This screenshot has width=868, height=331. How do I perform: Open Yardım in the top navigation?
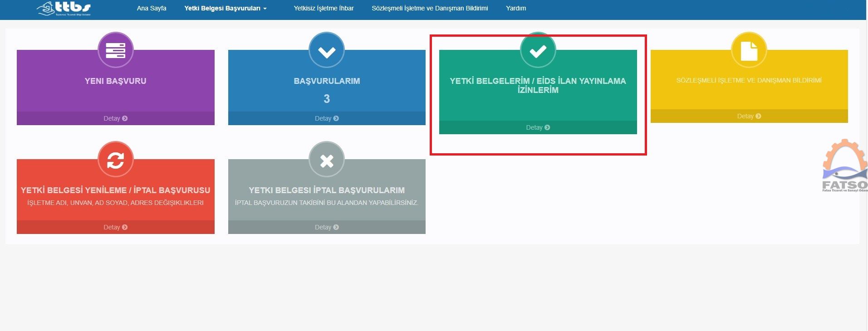pyautogui.click(x=516, y=8)
